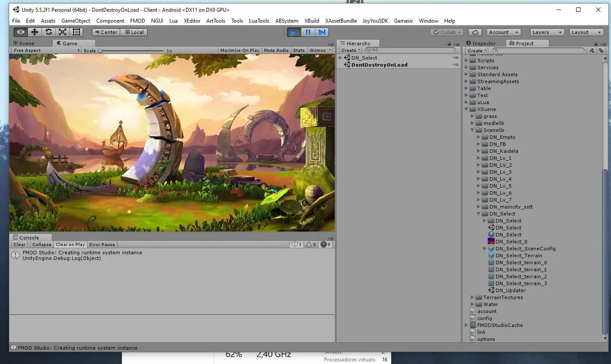The width and height of the screenshot is (611, 364).
Task: Open the Collab dropdown
Action: pos(447,32)
